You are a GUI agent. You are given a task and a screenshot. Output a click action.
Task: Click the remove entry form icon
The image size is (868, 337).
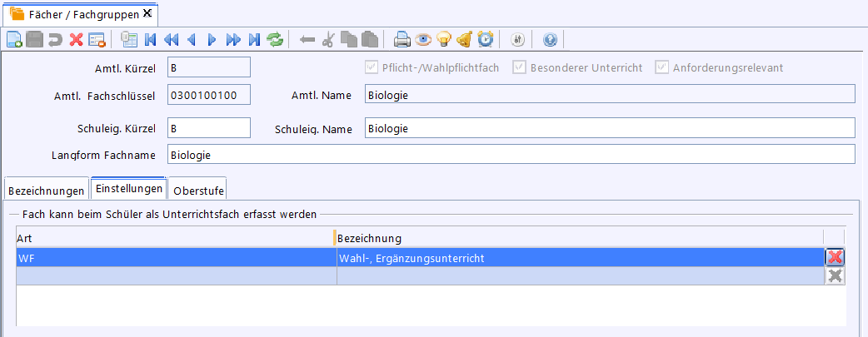click(97, 39)
